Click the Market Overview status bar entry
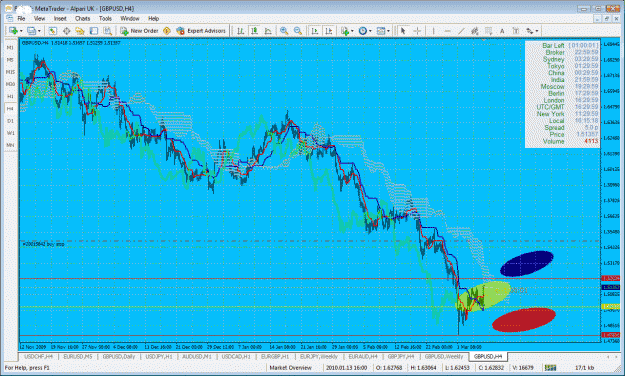Image resolution: width=625 pixels, height=376 pixels. (x=291, y=368)
